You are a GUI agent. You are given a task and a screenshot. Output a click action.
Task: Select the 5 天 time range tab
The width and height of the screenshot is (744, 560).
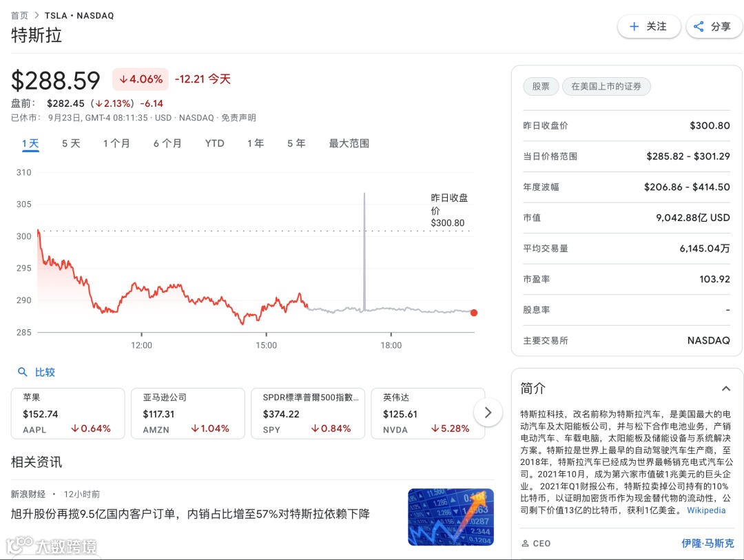(71, 144)
